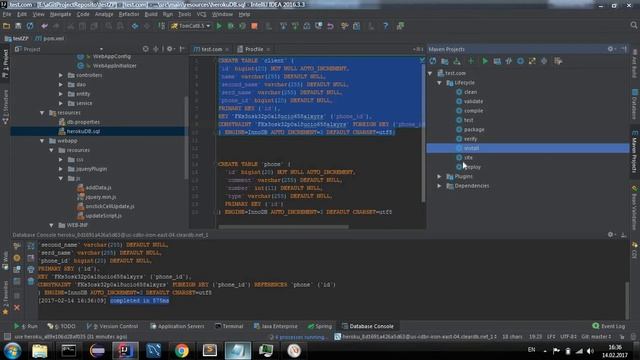The image size is (640, 360).
Task: Select the compile lifecycle goal
Action: 469,111
